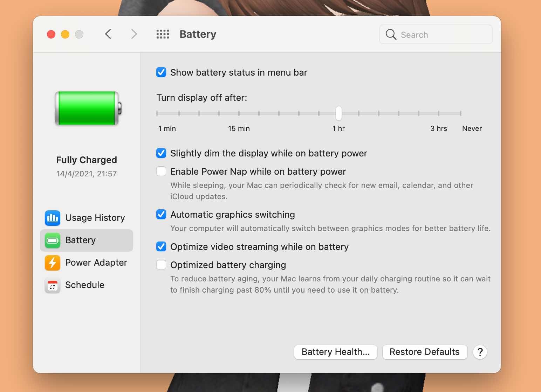Image resolution: width=541 pixels, height=392 pixels.
Task: Click the green Battery icon in sidebar
Action: pos(52,240)
